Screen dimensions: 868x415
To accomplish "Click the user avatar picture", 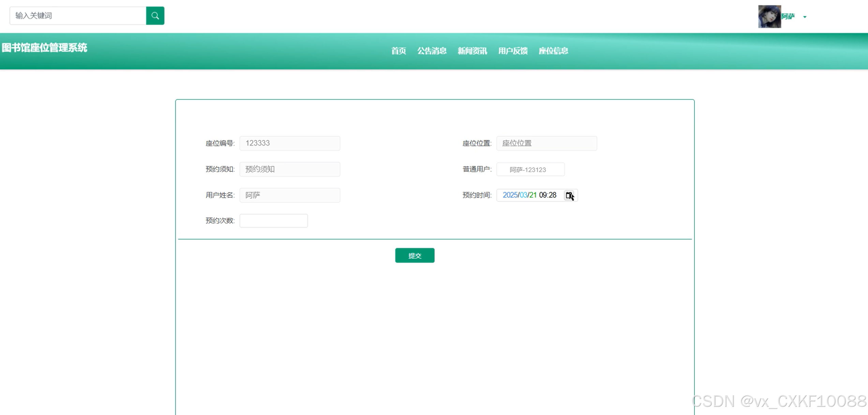I will 769,16.
